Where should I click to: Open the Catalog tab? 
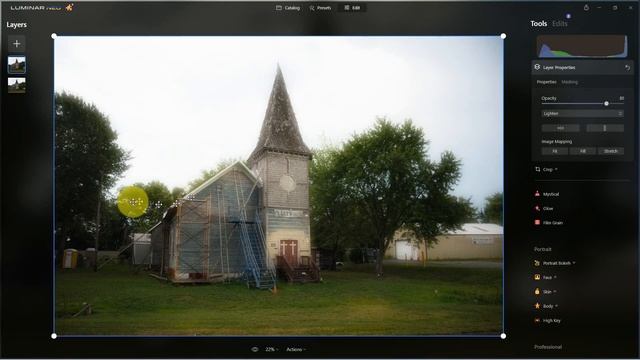[288, 8]
